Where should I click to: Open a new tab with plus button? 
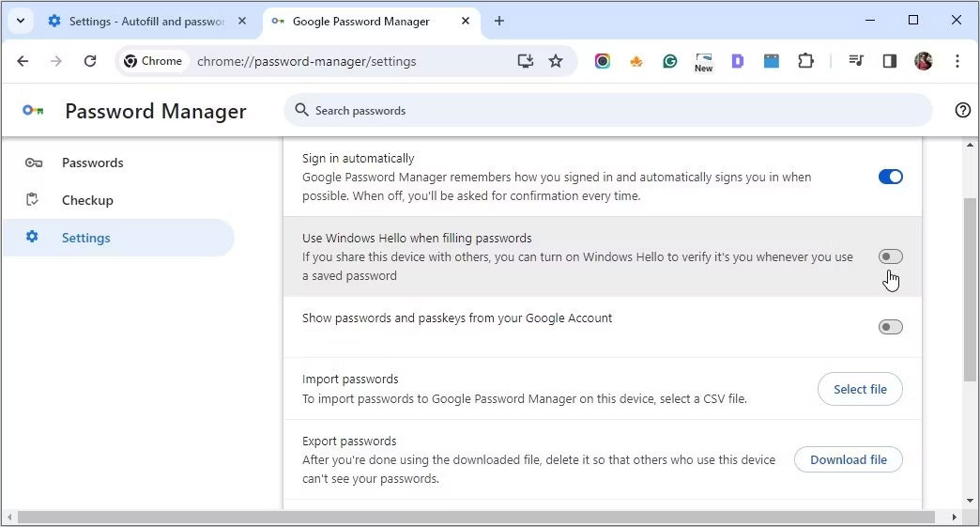click(498, 22)
